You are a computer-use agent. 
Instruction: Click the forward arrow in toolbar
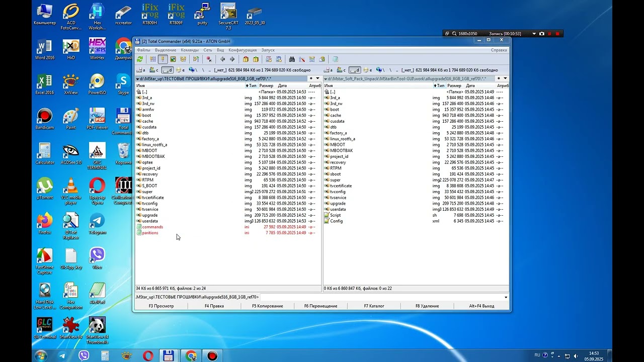(x=232, y=59)
